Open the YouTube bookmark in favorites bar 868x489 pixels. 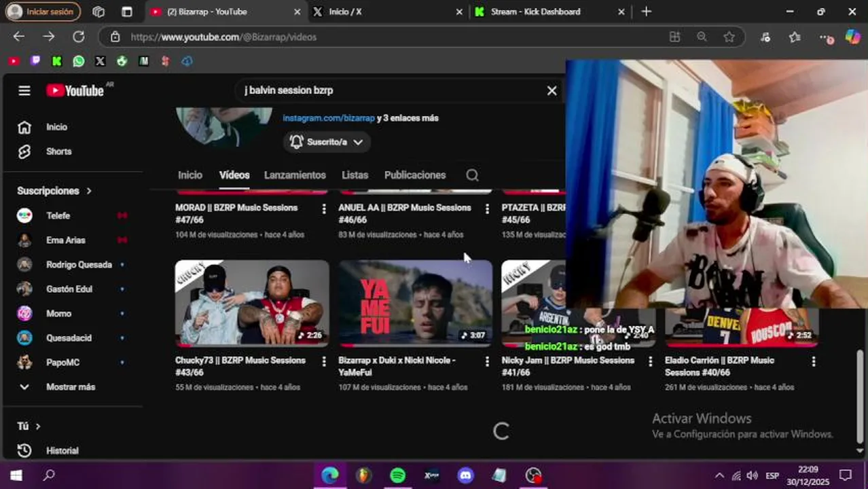tap(14, 61)
